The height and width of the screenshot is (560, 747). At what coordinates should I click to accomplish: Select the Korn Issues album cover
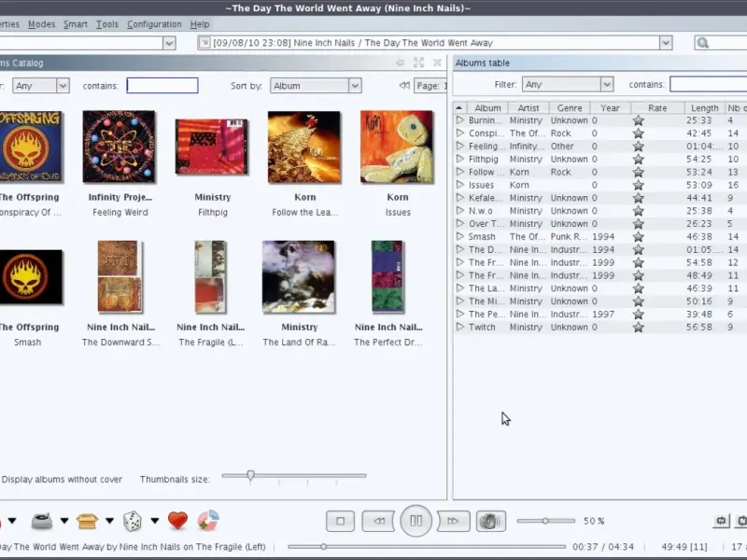(397, 147)
